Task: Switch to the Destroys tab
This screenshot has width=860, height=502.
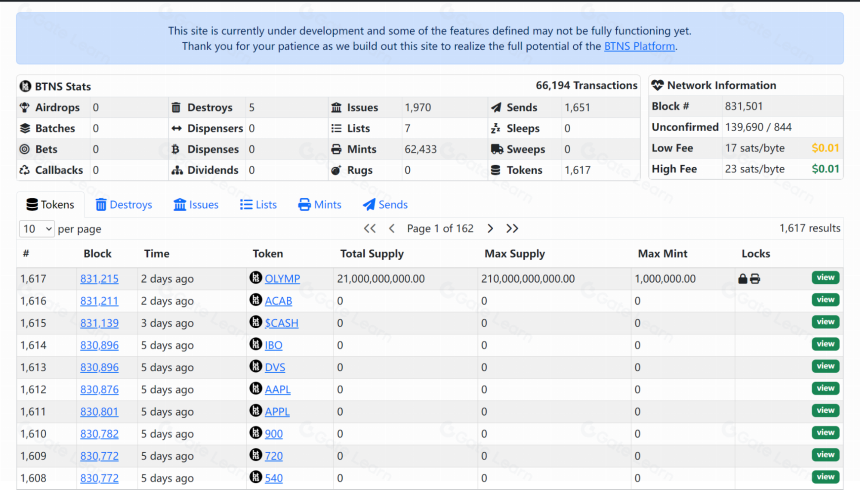Action: point(124,205)
